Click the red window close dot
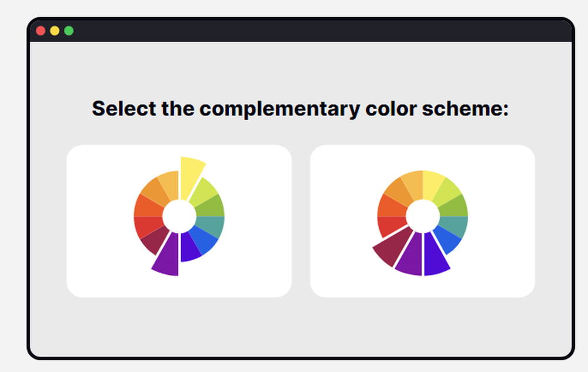588x372 pixels. [41, 31]
